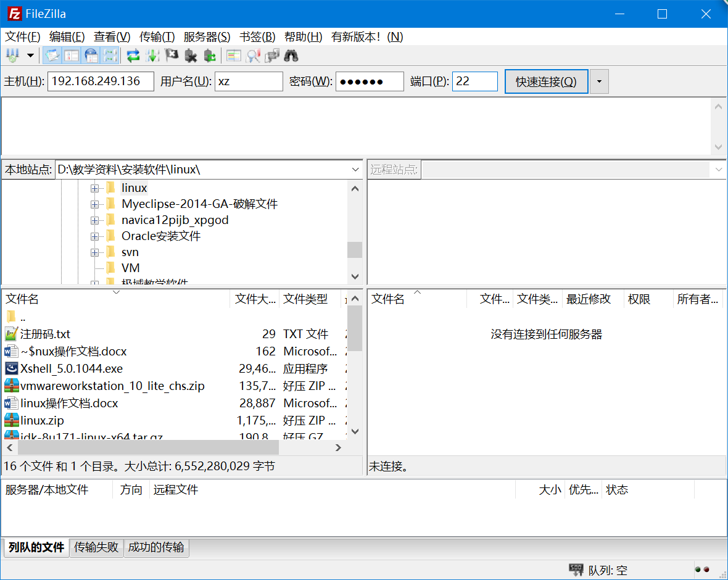Open the 帮助(H) menu
The height and width of the screenshot is (580, 728).
(x=303, y=36)
